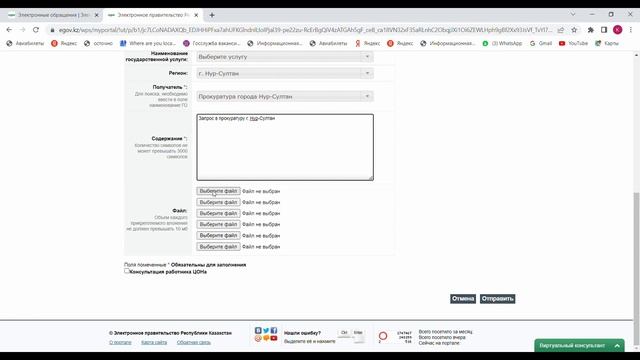Screen dimensions: 640x360
Task: Open the YouTube bookmark
Action: (x=573, y=43)
